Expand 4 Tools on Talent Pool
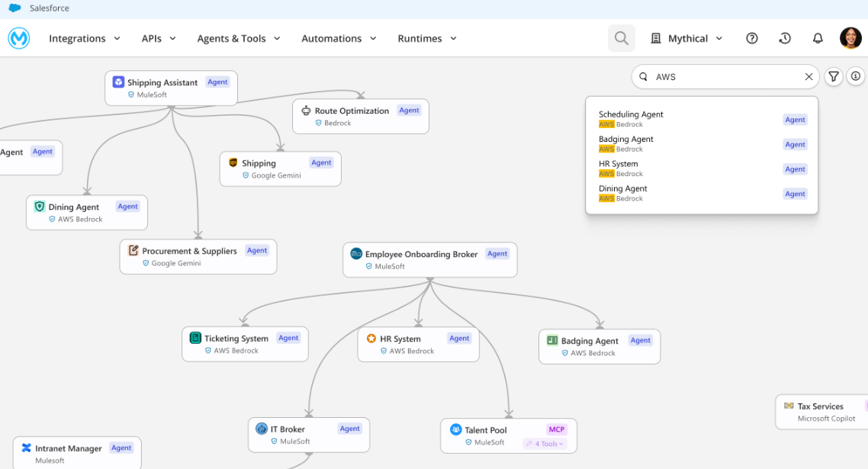The image size is (868, 469). click(545, 444)
